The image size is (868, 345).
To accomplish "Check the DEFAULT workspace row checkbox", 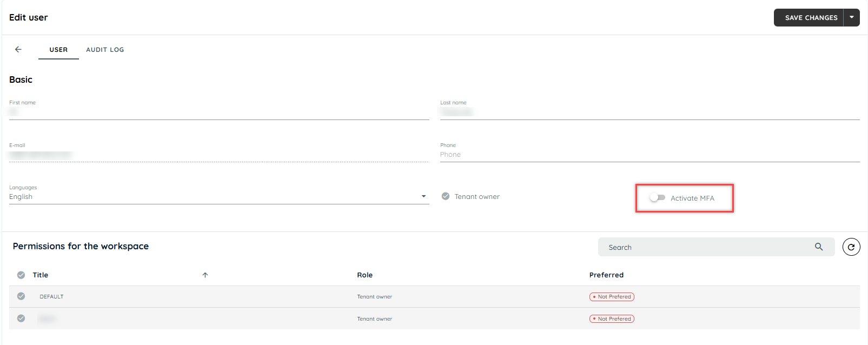I will tap(21, 296).
